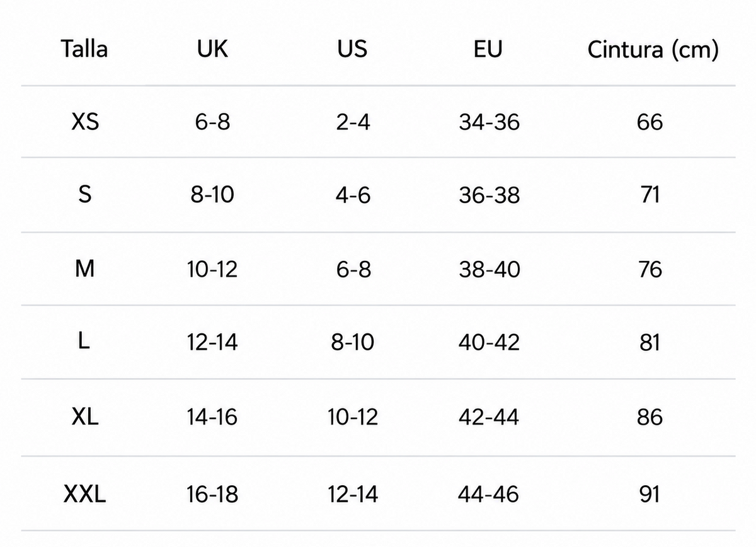Image resolution: width=756 pixels, height=547 pixels.
Task: Select the L size row label
Action: pyautogui.click(x=84, y=342)
